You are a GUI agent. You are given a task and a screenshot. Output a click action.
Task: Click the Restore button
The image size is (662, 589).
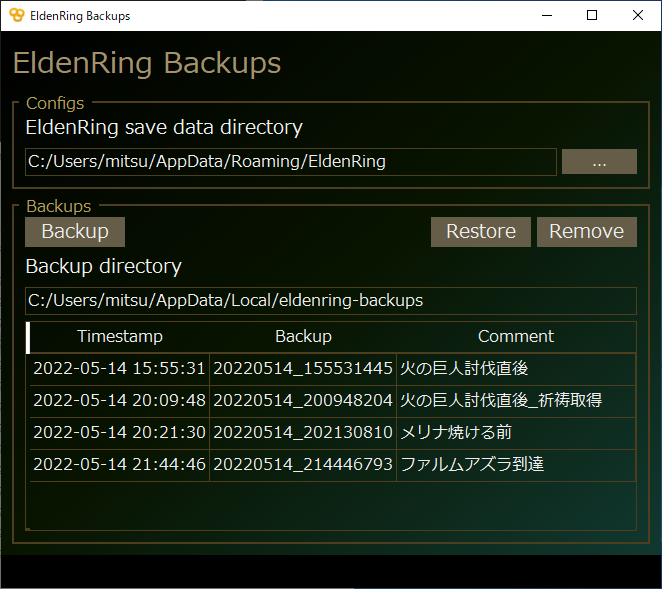(481, 232)
